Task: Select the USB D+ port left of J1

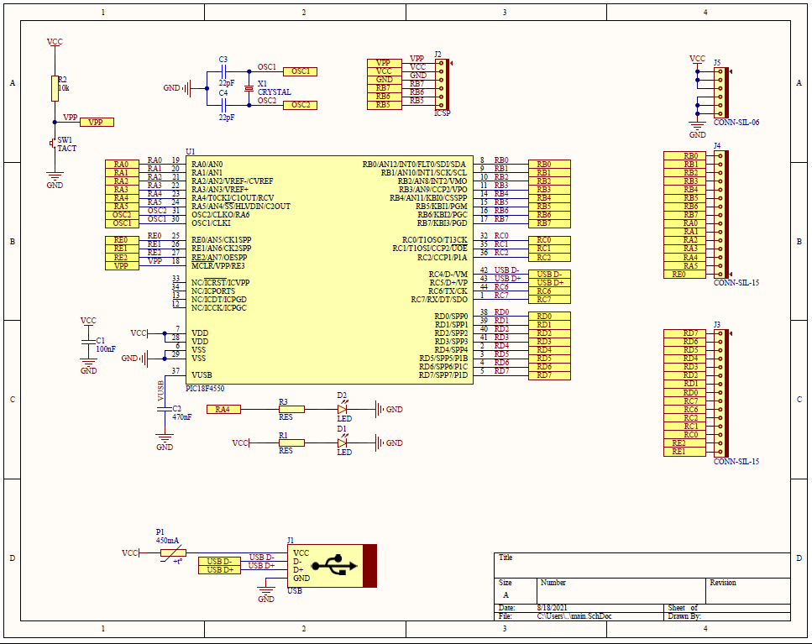Action: (x=219, y=569)
